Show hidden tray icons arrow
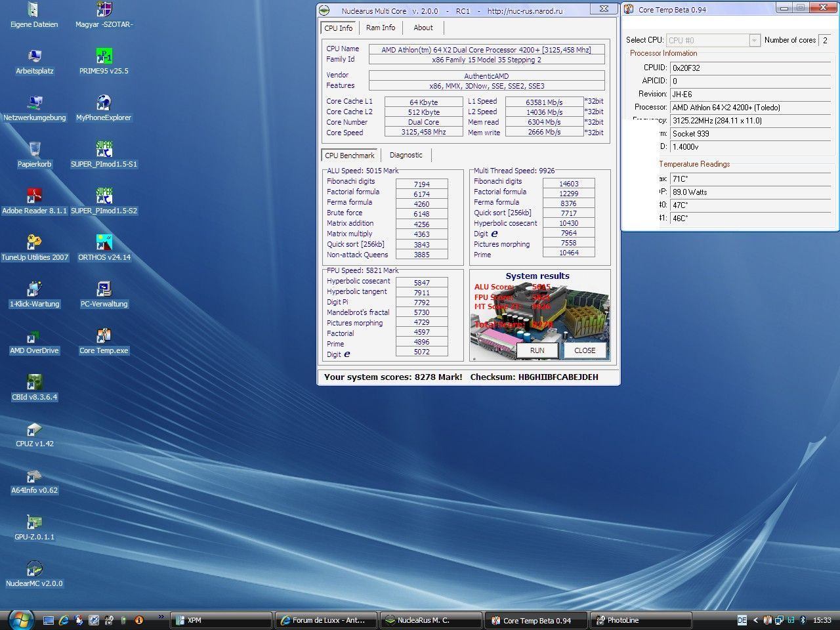The width and height of the screenshot is (840, 630). [x=755, y=620]
